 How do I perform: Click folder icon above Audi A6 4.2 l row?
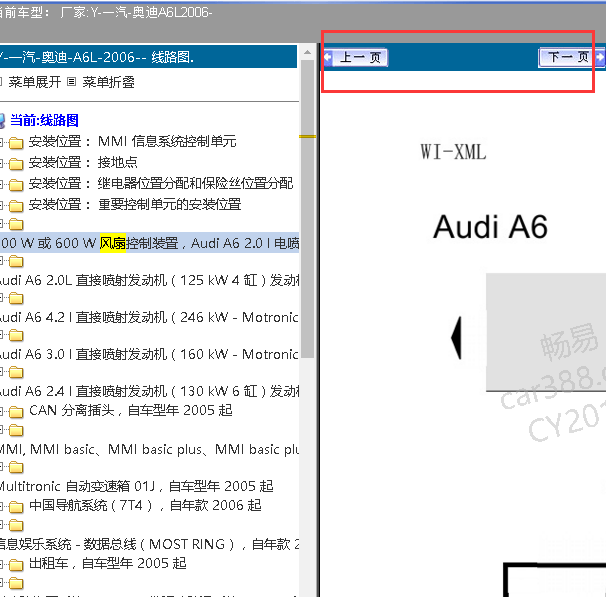16,298
